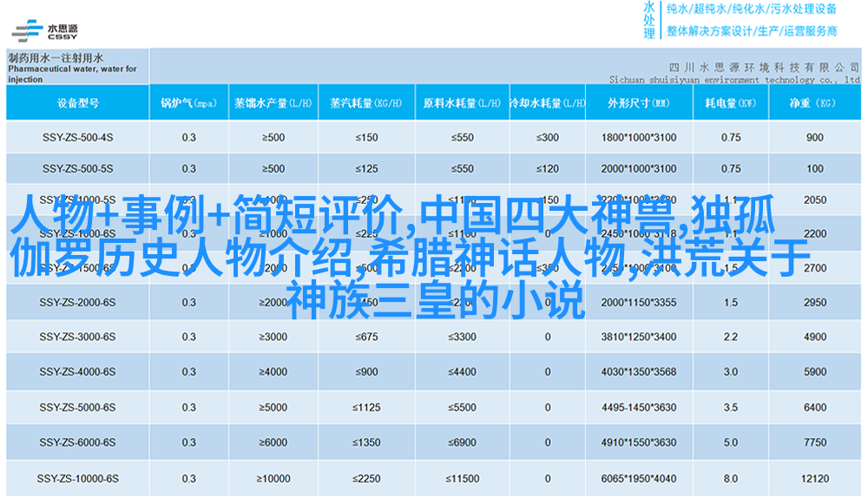Click the 12120 net weight value
This screenshot has height=504, width=868.
click(x=815, y=479)
